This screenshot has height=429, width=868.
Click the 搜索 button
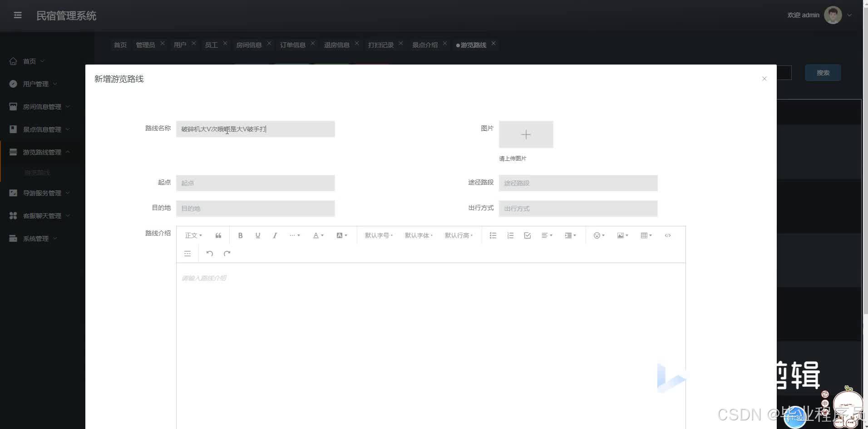tap(823, 73)
